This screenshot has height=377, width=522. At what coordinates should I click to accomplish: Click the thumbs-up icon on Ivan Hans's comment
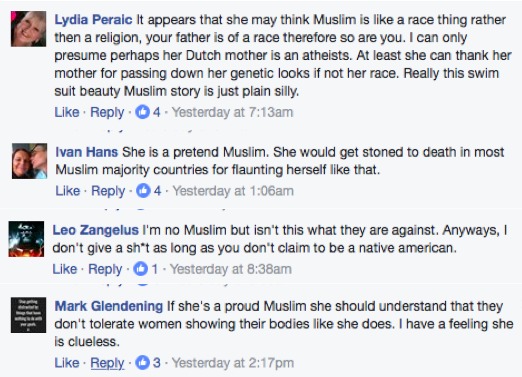(143, 191)
